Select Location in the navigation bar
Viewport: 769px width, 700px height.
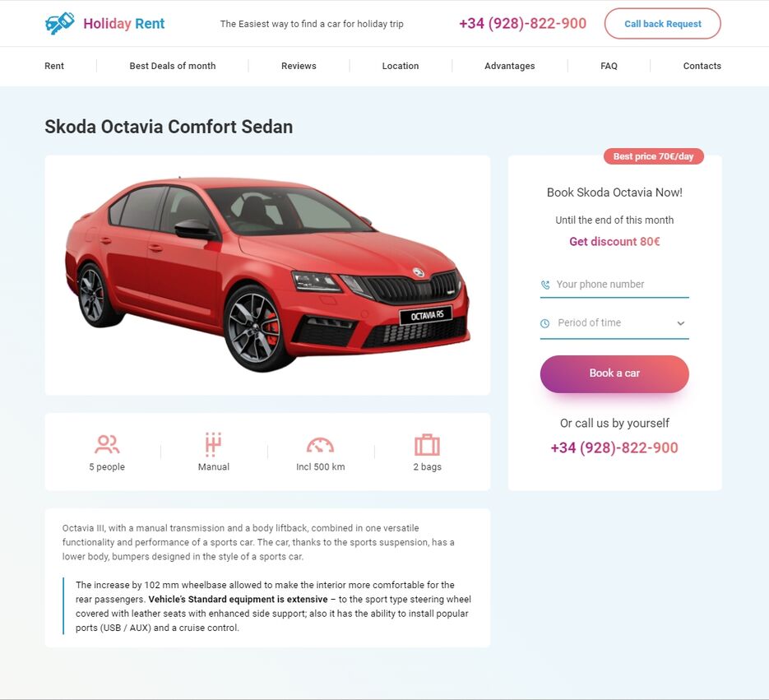click(401, 66)
